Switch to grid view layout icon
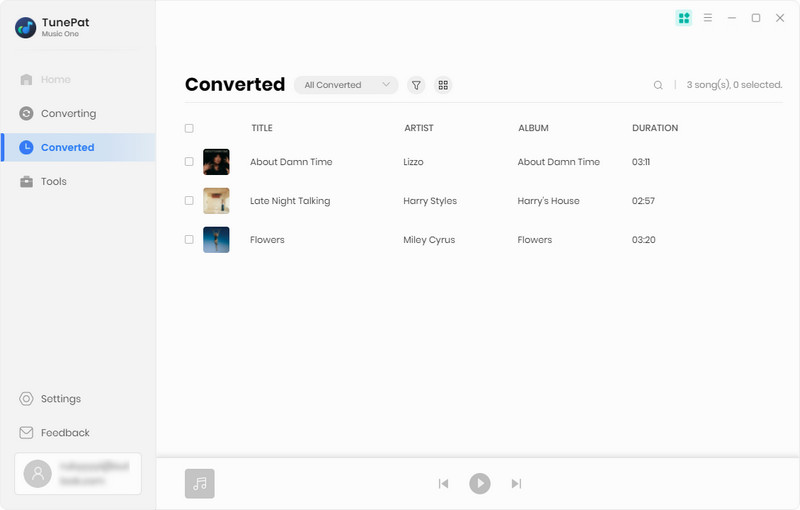This screenshot has height=510, width=800. tap(443, 85)
